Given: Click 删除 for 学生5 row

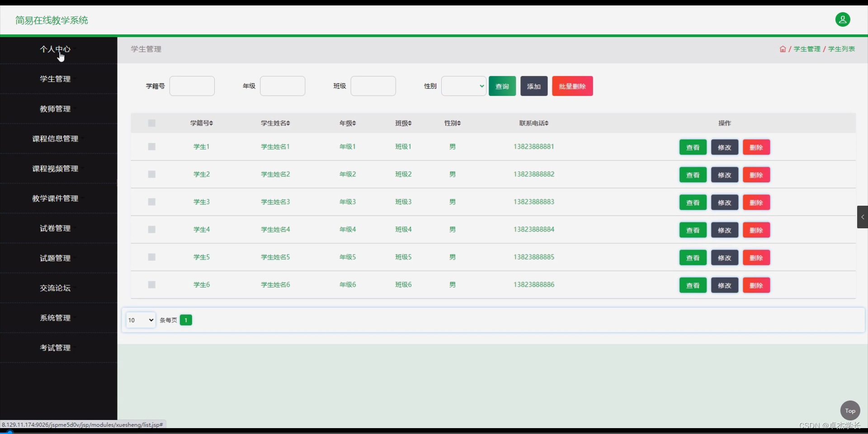Looking at the screenshot, I should pyautogui.click(x=756, y=258).
